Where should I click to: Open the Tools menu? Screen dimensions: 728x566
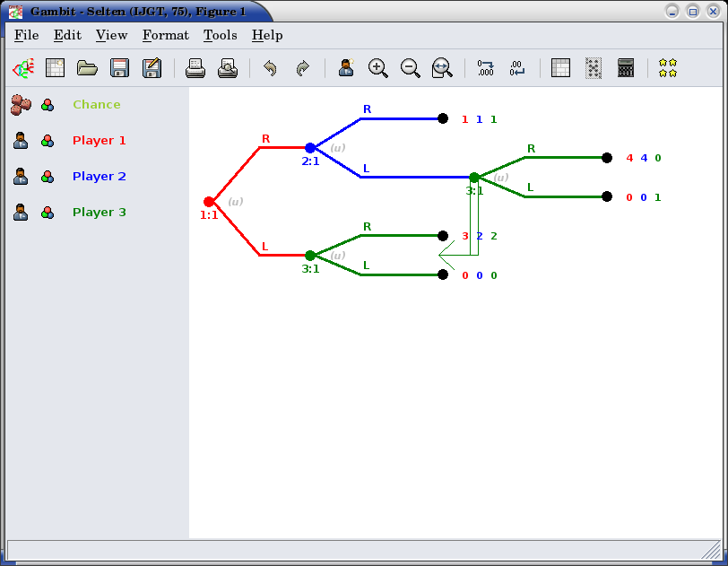coord(220,35)
